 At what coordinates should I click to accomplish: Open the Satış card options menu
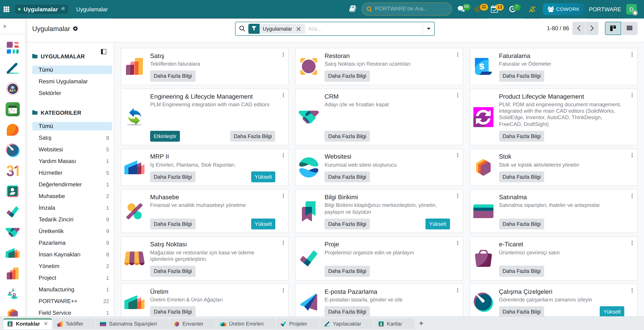(283, 55)
